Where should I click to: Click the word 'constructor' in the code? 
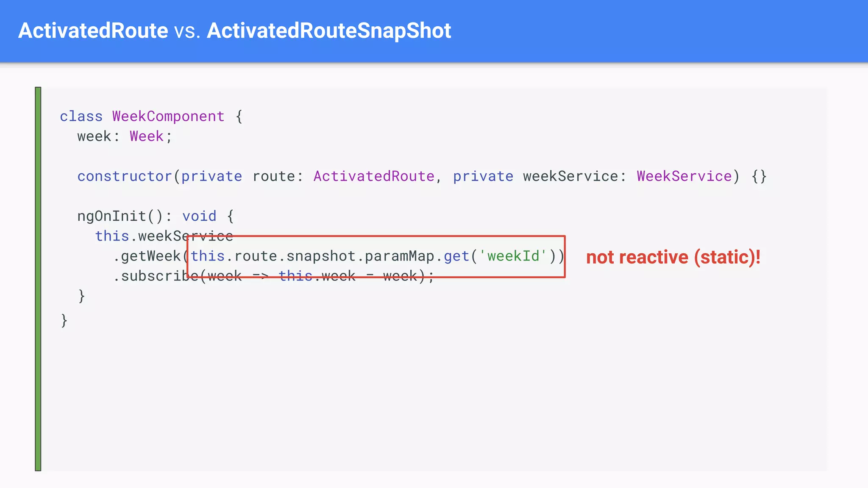[x=125, y=176]
